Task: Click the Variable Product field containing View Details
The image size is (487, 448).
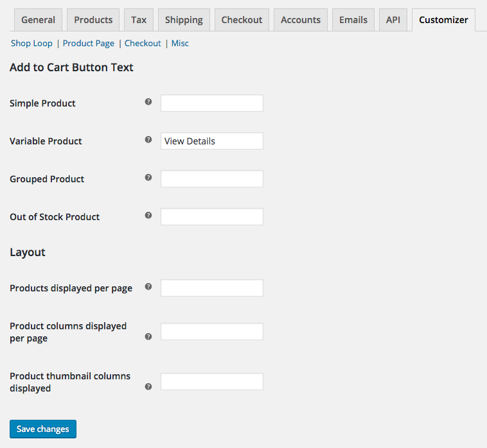Action: (x=212, y=141)
